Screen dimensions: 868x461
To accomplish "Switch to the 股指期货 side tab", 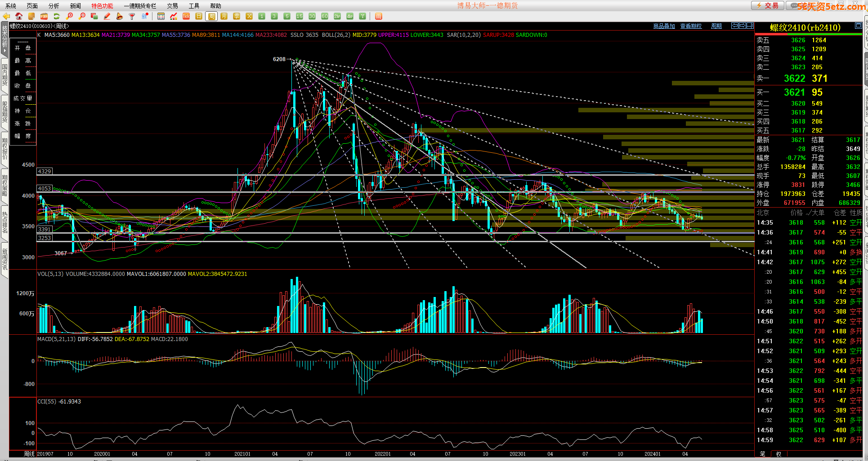I will (4, 112).
